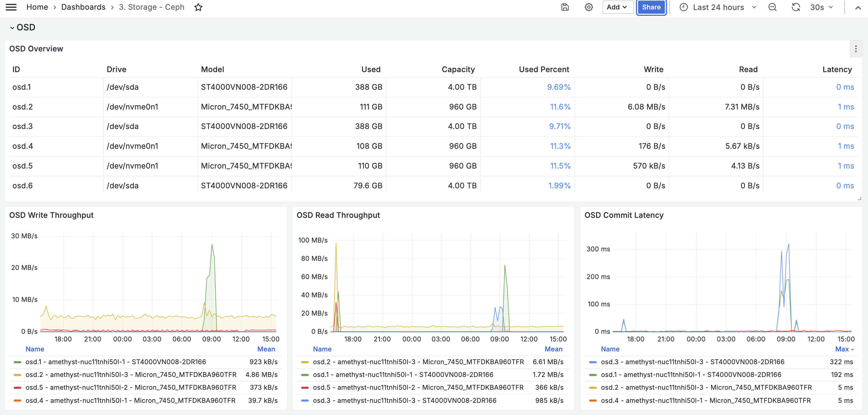Open the OSD Overview panel menu
Viewport: 868px width, 415px height.
point(856,49)
